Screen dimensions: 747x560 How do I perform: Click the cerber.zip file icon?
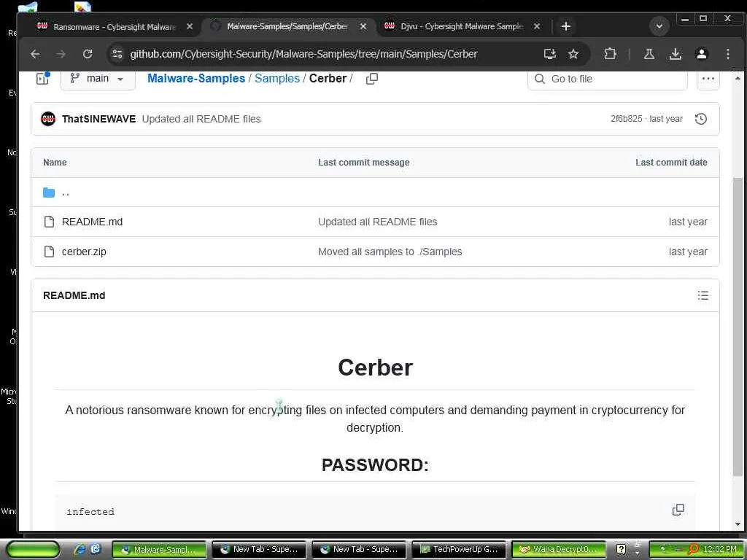[49, 252]
